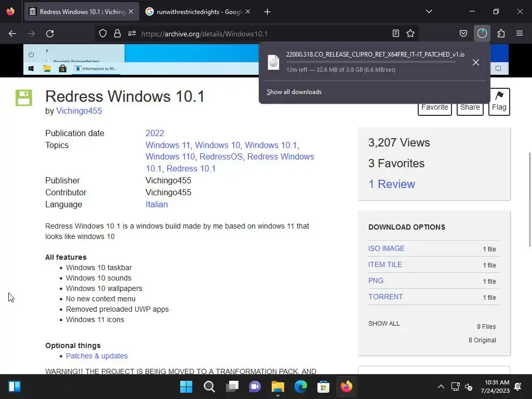The width and height of the screenshot is (532, 399).
Task: Launch Teams Chat from taskbar
Action: [255, 387]
